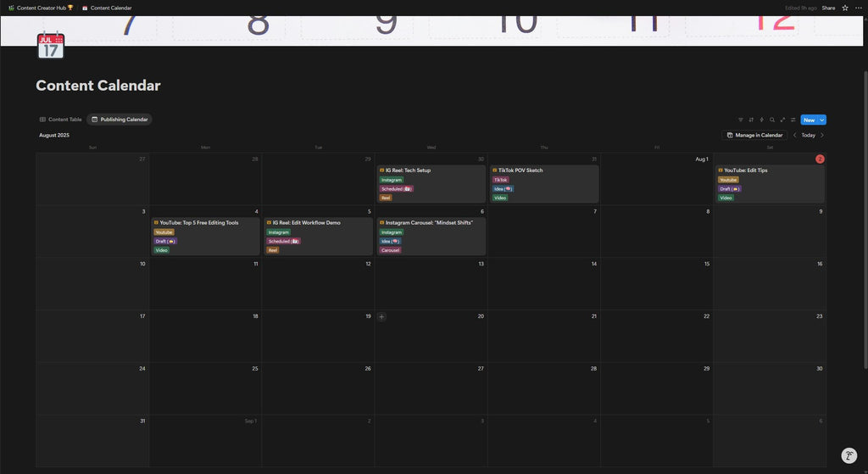Viewport: 868px width, 474px height.
Task: Click the search magnifier icon
Action: (772, 120)
